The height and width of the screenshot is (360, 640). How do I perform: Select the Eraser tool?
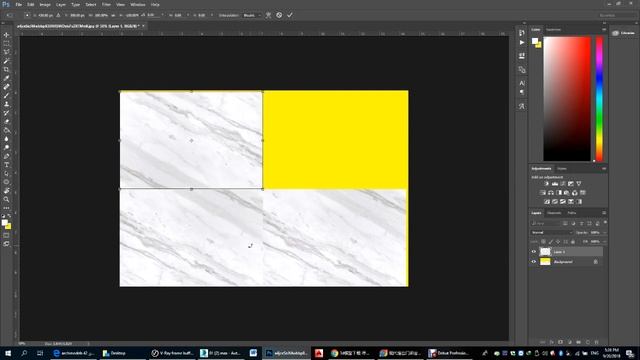(x=6, y=122)
